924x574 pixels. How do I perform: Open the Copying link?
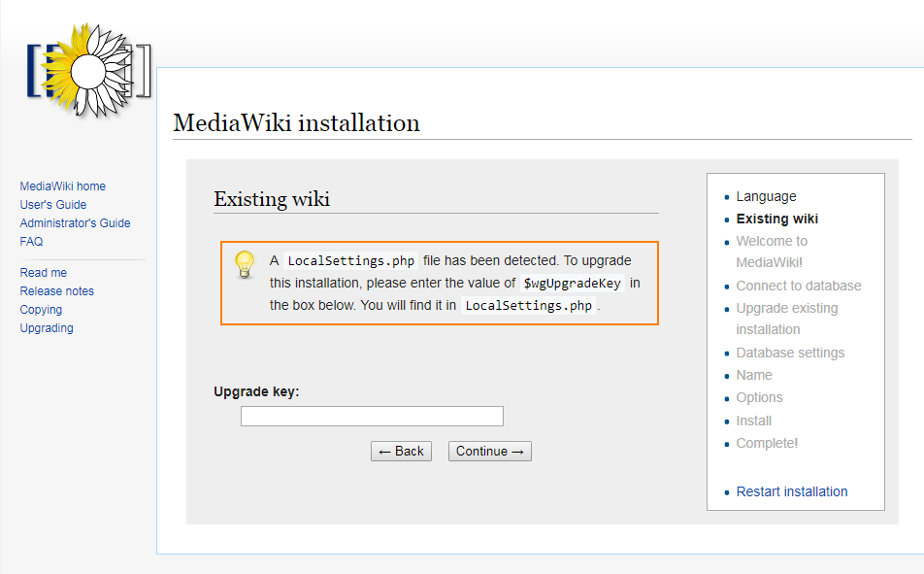(41, 310)
